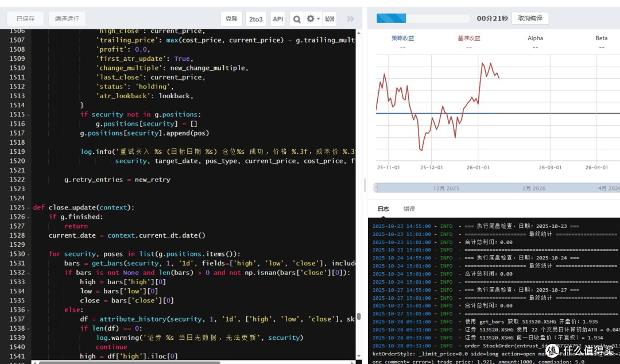
Task: Open the API documentation button
Action: point(278,18)
